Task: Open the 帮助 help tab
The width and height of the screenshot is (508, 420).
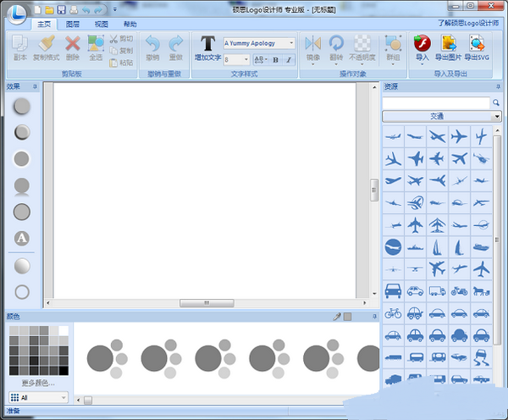Action: pos(130,25)
